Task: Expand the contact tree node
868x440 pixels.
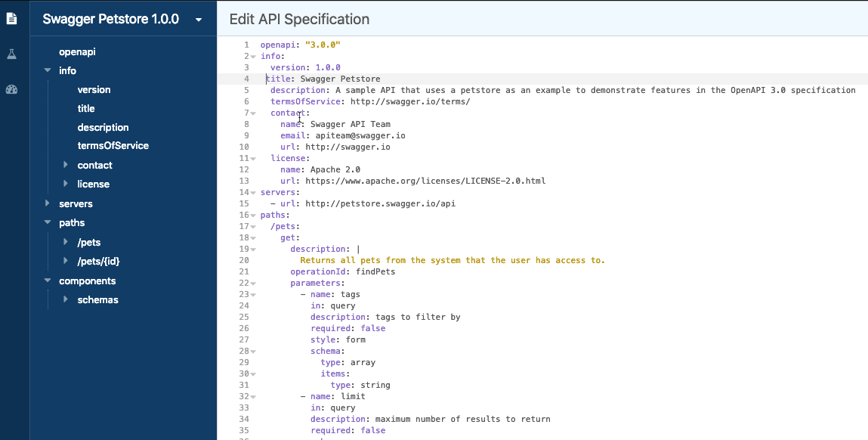Action: click(x=66, y=165)
